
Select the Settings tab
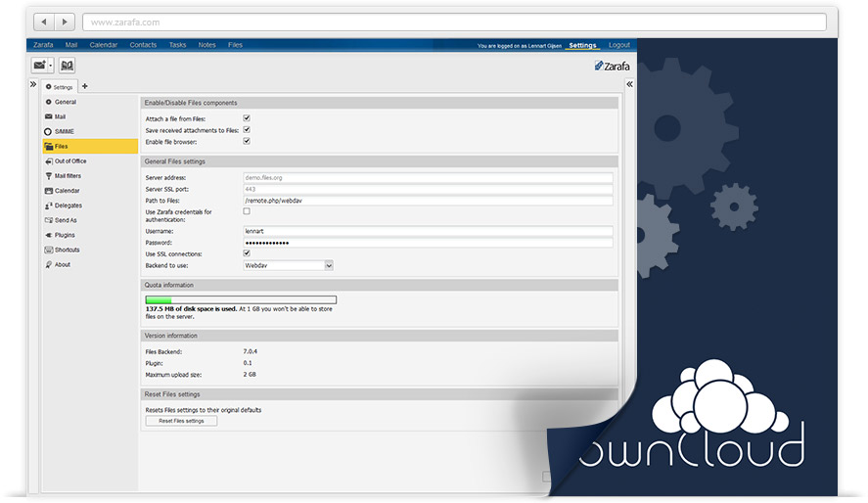click(x=60, y=87)
